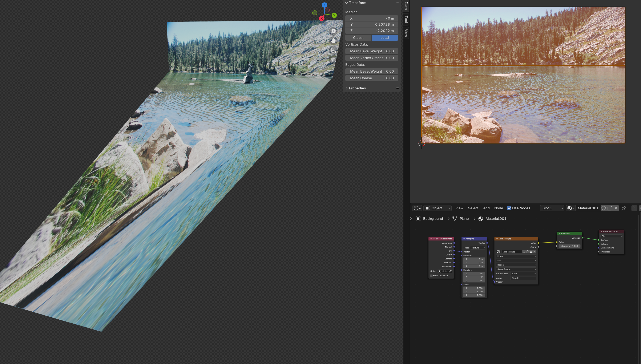This screenshot has height=364, width=641.
Task: Switch transform orientation to Global
Action: tap(358, 38)
